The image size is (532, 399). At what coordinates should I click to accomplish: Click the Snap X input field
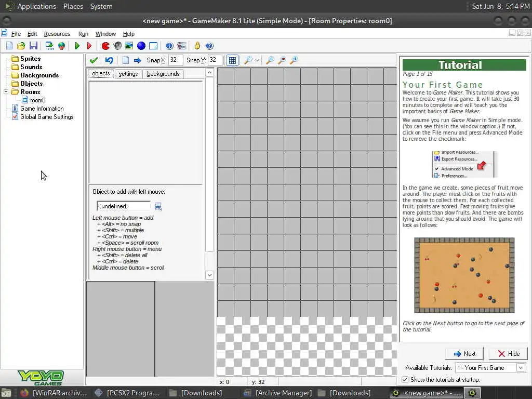click(x=176, y=60)
